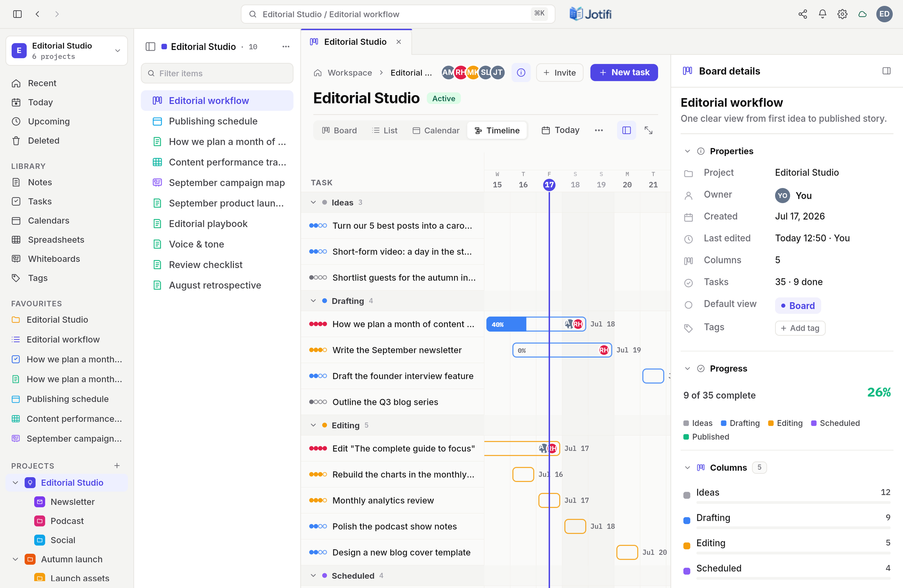Image resolution: width=903 pixels, height=588 pixels.
Task: Open the Design a new blog cover timeline bar
Action: (x=627, y=552)
